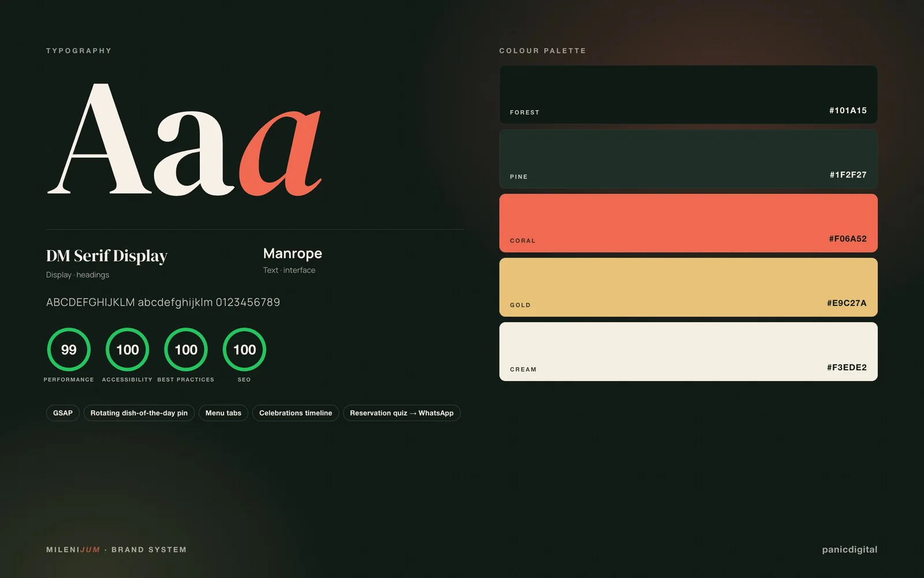This screenshot has width=924, height=578.
Task: Select the Coral #F06A52 swatch
Action: [x=688, y=223]
